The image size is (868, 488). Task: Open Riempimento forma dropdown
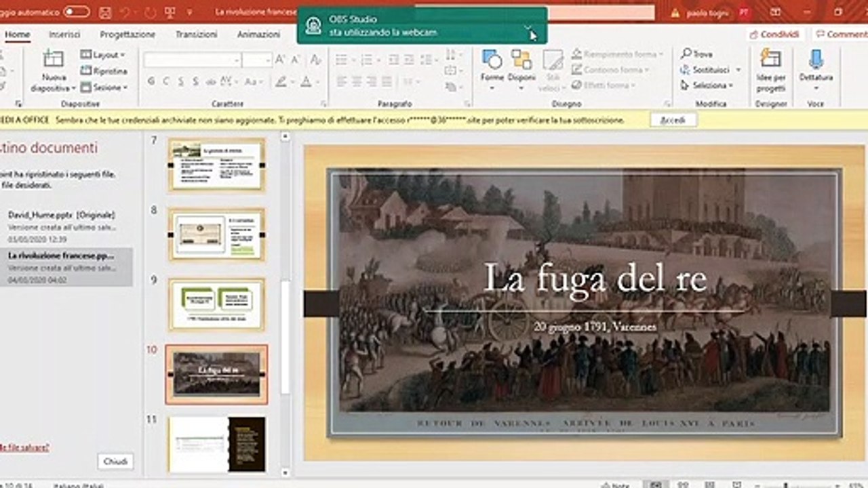(x=616, y=54)
